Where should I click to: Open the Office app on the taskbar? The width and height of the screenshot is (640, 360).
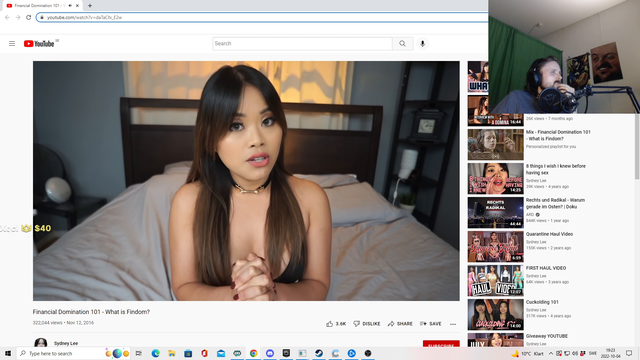tap(204, 353)
